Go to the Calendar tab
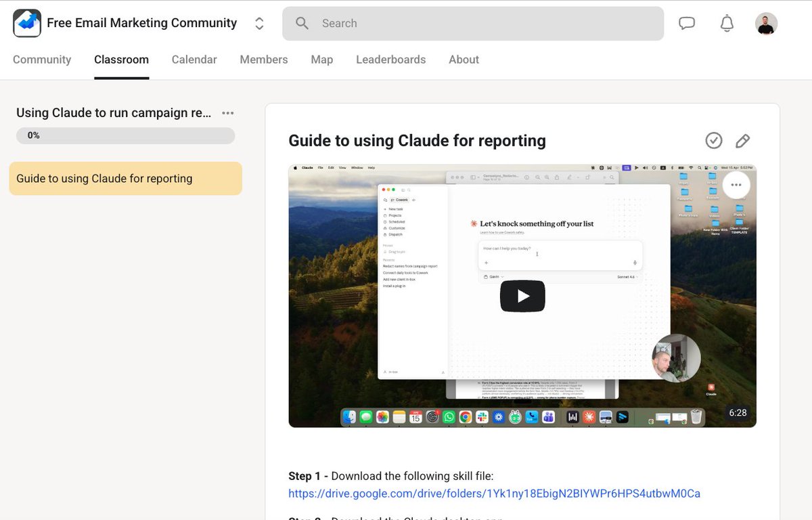The height and width of the screenshot is (520, 812). (x=194, y=60)
